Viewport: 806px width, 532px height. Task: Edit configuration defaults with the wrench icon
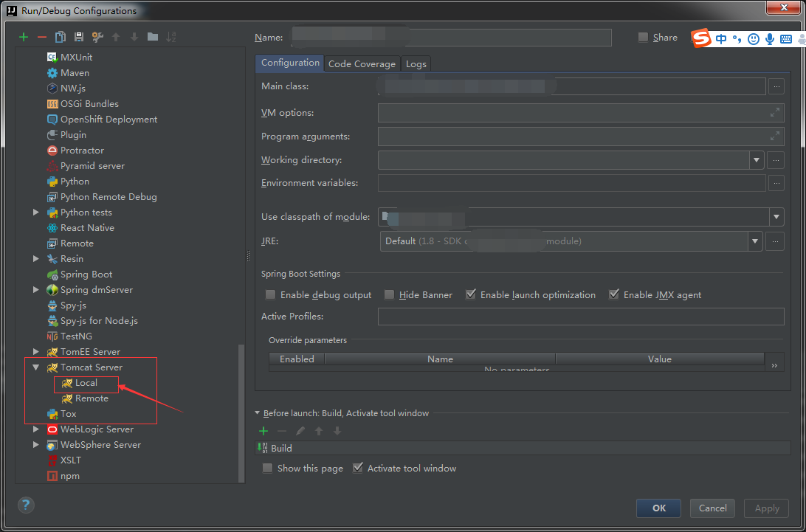tap(97, 36)
